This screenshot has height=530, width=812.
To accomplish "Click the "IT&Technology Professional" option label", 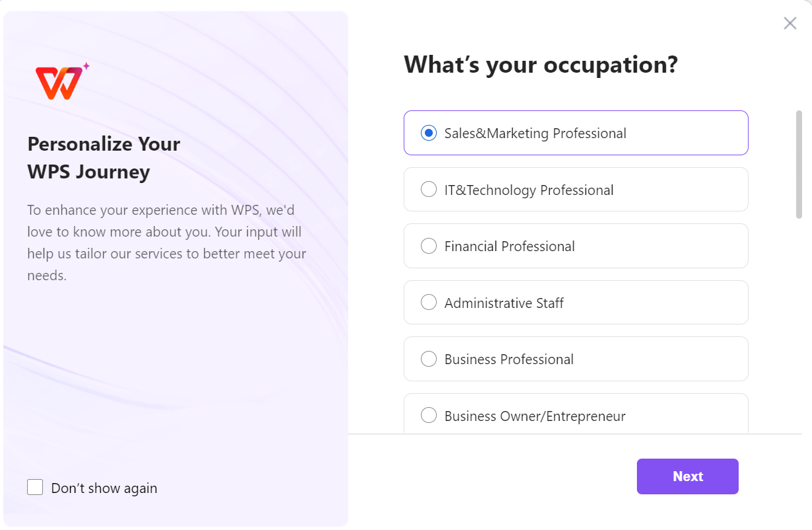I will (x=529, y=190).
